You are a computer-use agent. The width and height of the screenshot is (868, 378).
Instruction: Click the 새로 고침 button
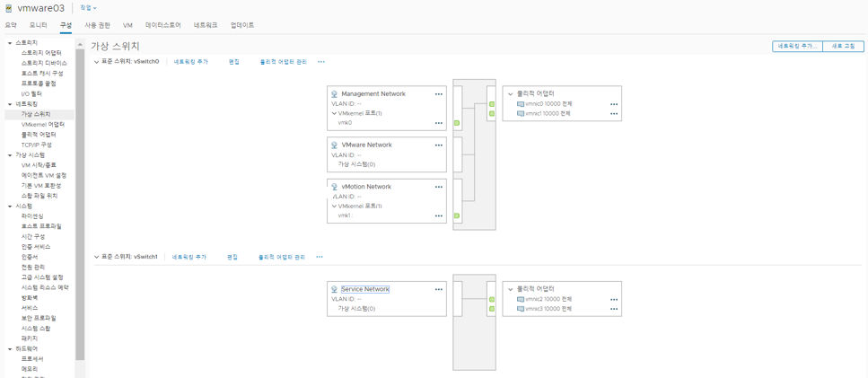844,47
